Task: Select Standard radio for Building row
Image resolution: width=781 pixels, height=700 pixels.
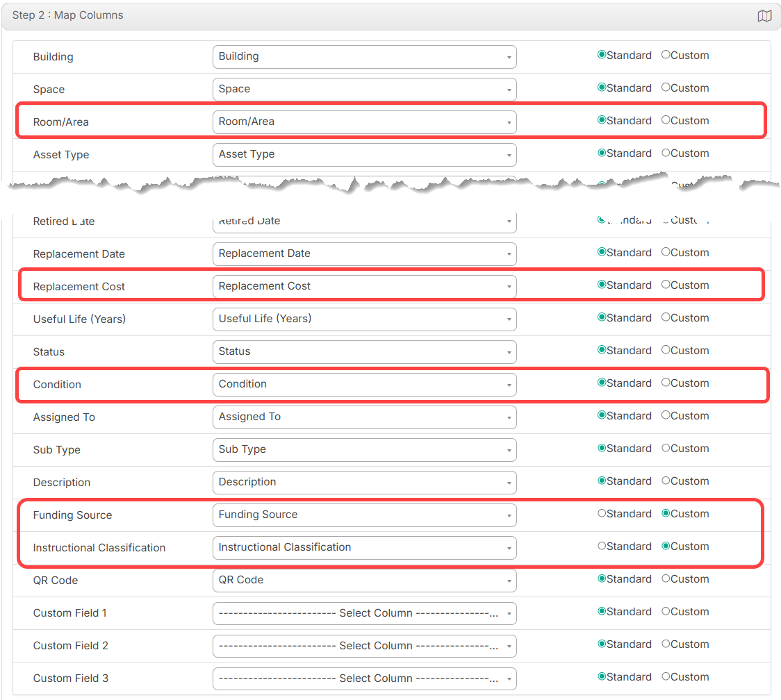Action: [602, 55]
